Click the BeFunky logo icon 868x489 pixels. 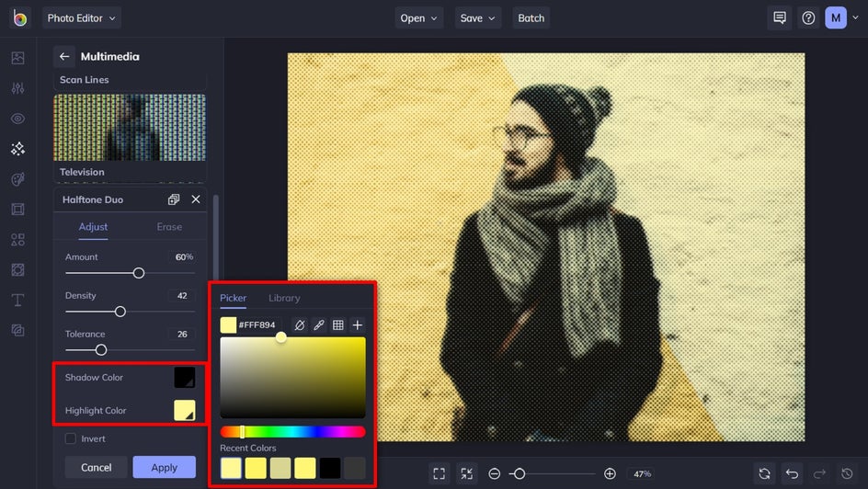click(20, 18)
